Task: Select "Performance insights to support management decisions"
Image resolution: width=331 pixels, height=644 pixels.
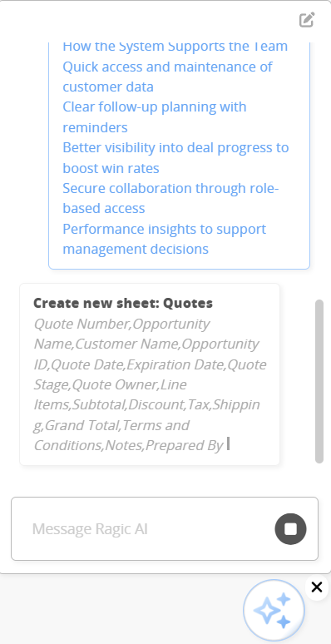Action: (x=165, y=239)
